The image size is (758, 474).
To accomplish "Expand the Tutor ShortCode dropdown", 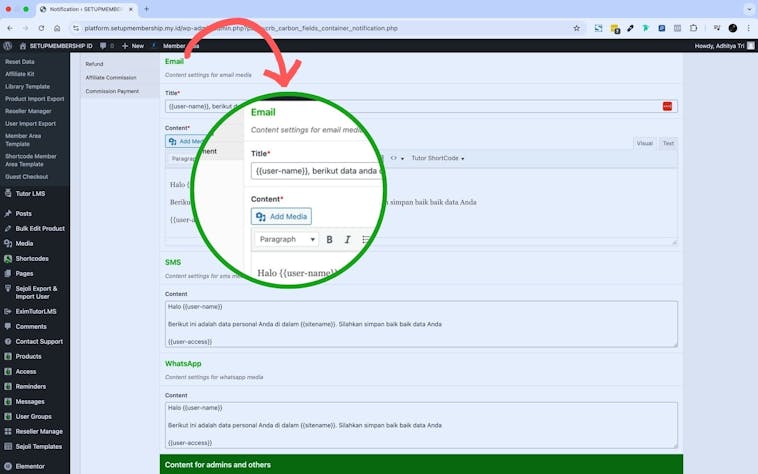I will pos(438,158).
